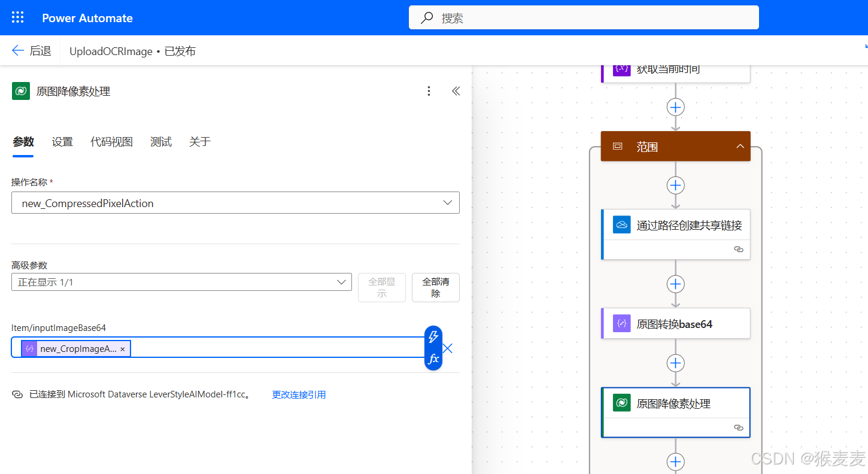This screenshot has height=474, width=868.
Task: Click the scope icon on 范围 header
Action: tap(618, 147)
